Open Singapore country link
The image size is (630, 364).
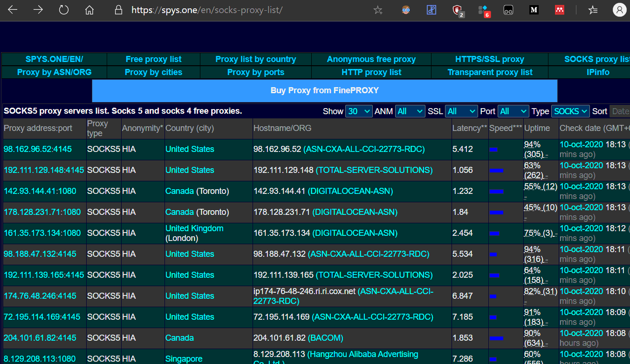(x=184, y=359)
